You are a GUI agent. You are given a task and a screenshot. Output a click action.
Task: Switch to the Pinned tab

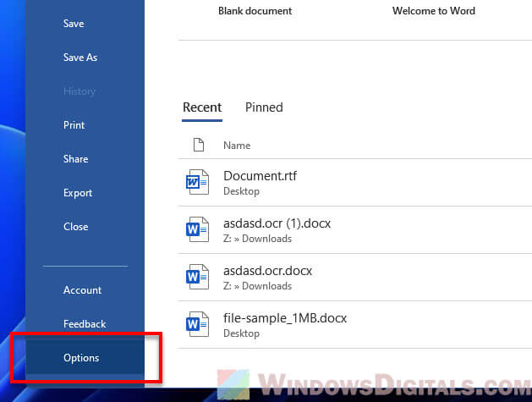(264, 107)
